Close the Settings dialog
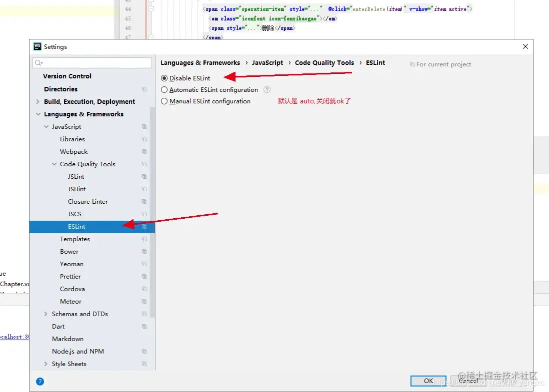 pos(525,46)
